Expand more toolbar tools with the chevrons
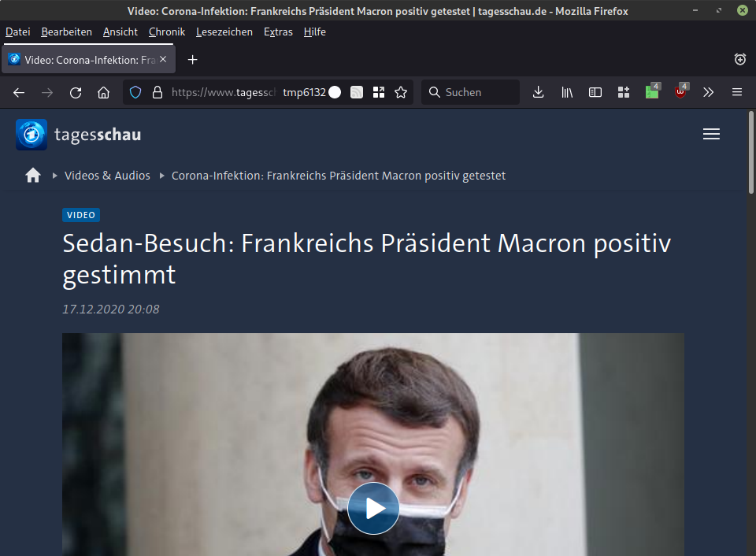Image resolution: width=756 pixels, height=556 pixels. [x=708, y=92]
